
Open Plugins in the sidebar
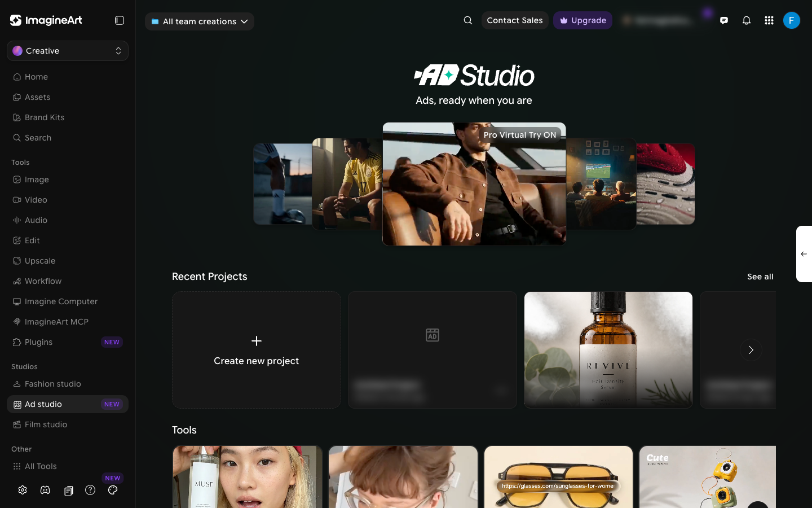[x=68, y=342]
